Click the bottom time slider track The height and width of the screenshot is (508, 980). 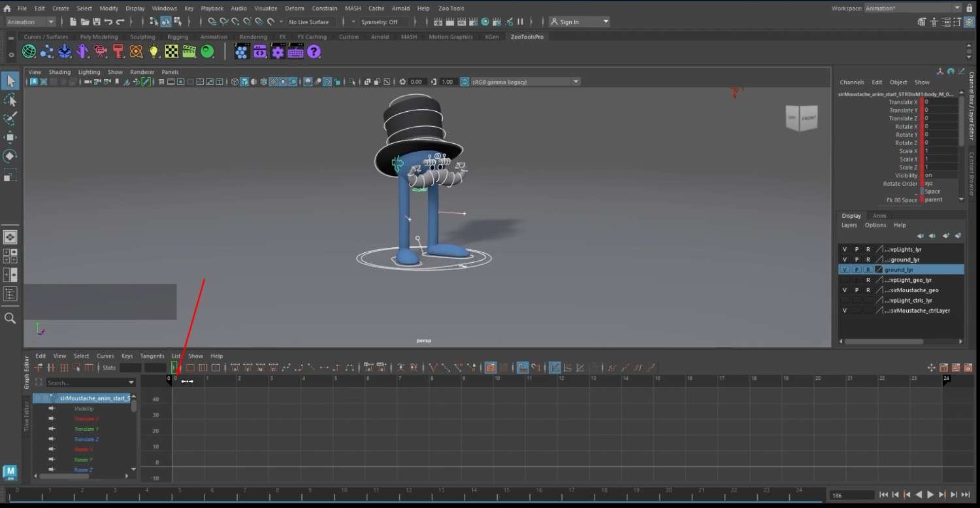click(x=418, y=495)
